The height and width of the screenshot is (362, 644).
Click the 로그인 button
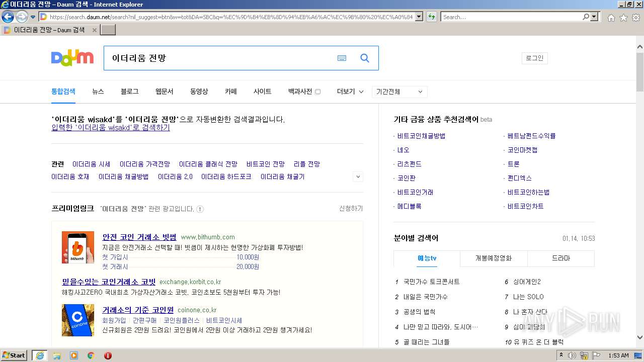(x=535, y=58)
